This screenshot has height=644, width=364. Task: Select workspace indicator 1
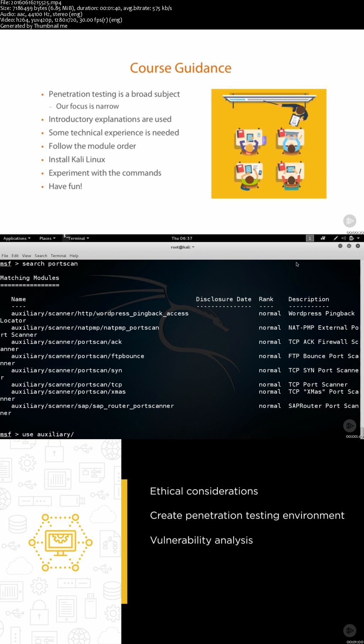tap(310, 238)
